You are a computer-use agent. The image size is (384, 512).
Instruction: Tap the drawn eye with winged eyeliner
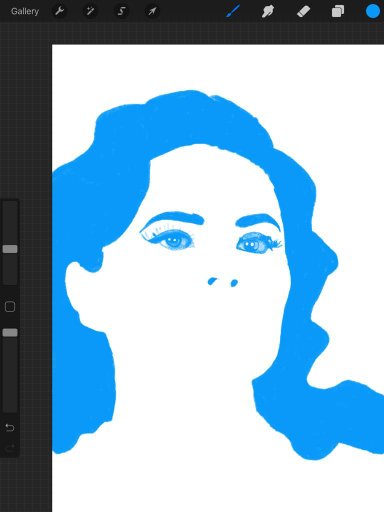[169, 239]
